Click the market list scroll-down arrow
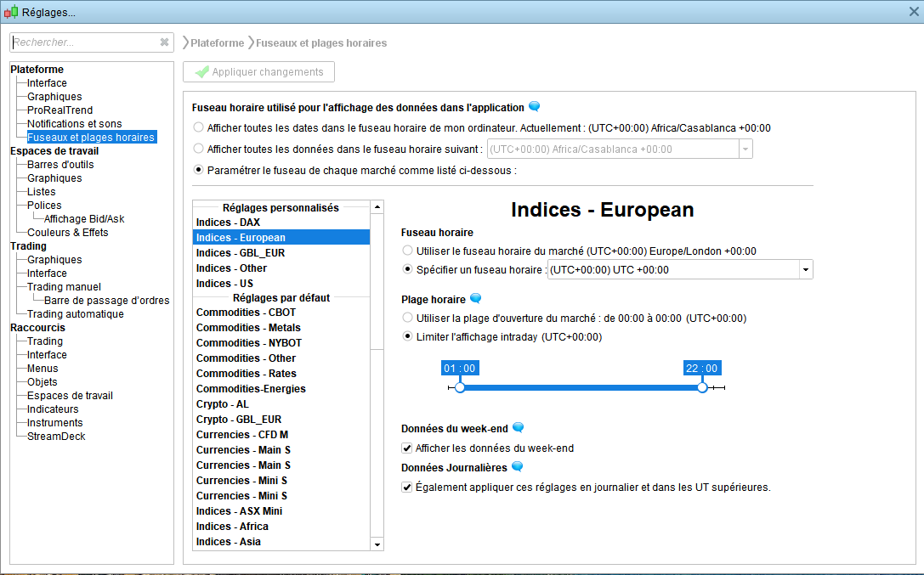Image resolution: width=924 pixels, height=575 pixels. tap(377, 544)
